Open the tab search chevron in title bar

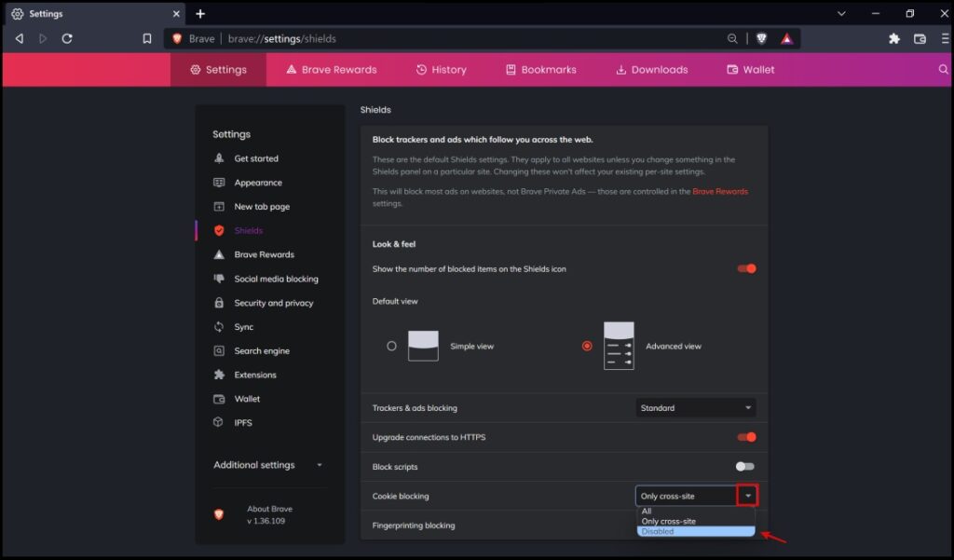pyautogui.click(x=841, y=13)
